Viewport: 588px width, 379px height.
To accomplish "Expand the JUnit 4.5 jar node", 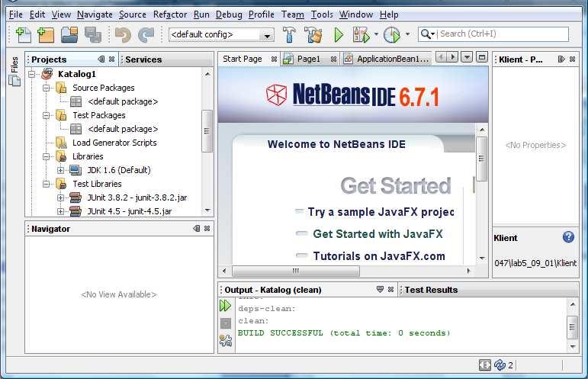I will (x=60, y=211).
